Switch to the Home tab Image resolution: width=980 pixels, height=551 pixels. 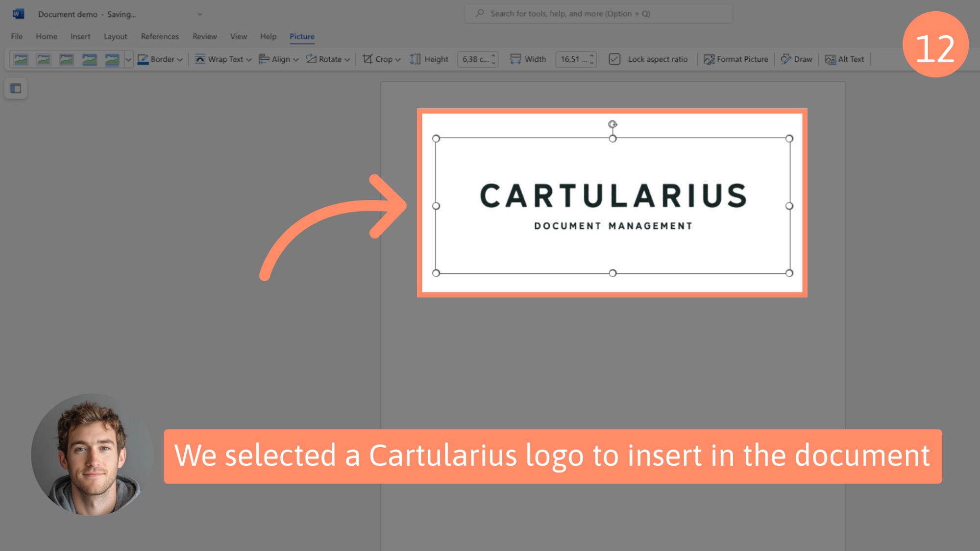coord(47,36)
